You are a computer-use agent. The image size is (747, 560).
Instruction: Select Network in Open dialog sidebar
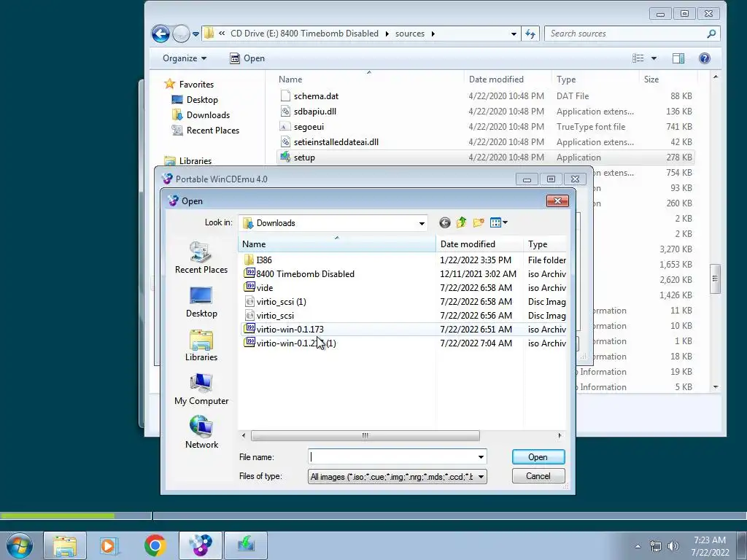coord(201,432)
